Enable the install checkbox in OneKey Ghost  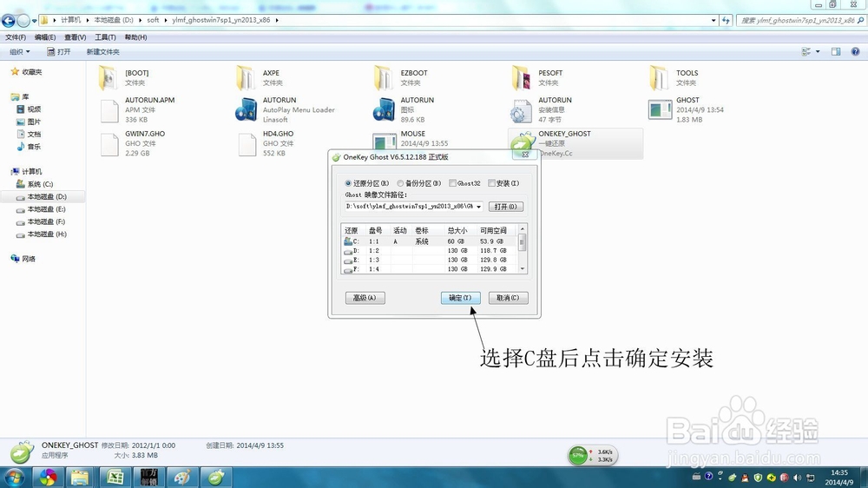click(x=491, y=183)
